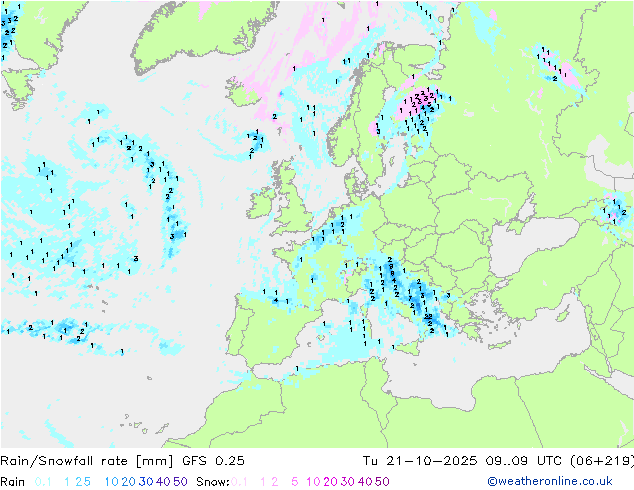Image resolution: width=634 pixels, height=490 pixels.
Task: Pick the Rain legend 0.1 value
Action: coord(43,482)
